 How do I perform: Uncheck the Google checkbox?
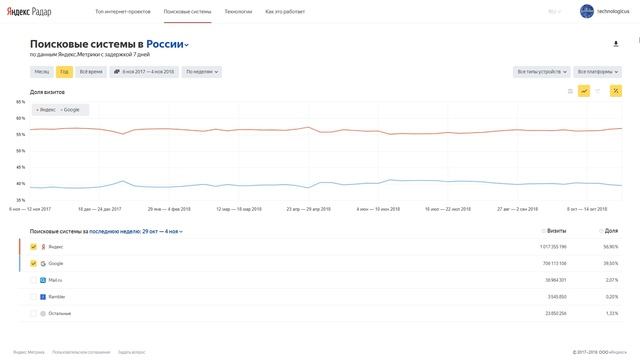point(33,264)
